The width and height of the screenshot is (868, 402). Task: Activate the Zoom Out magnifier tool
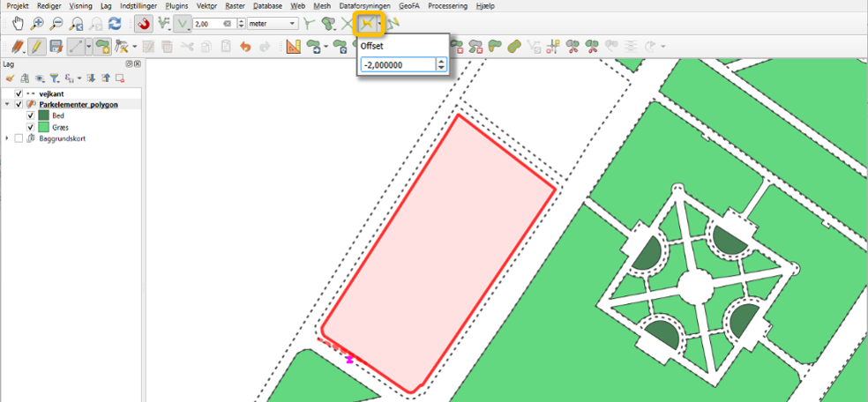pyautogui.click(x=56, y=24)
